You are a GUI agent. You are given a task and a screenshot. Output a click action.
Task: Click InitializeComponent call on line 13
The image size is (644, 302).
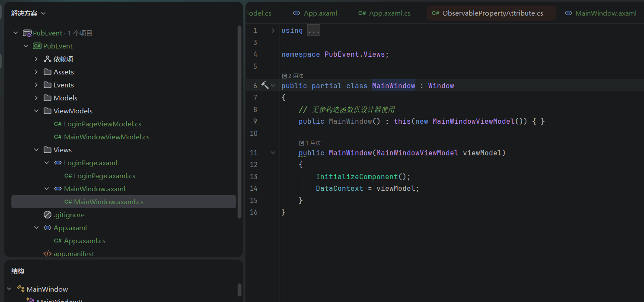[357, 177]
